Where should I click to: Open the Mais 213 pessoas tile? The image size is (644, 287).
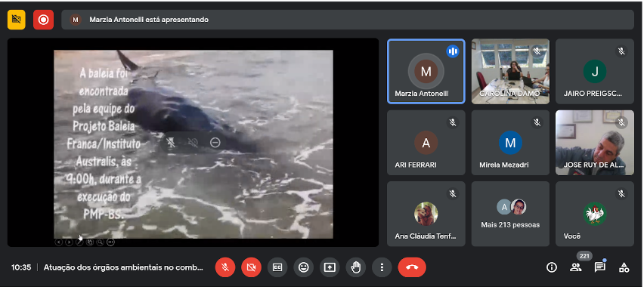click(510, 214)
